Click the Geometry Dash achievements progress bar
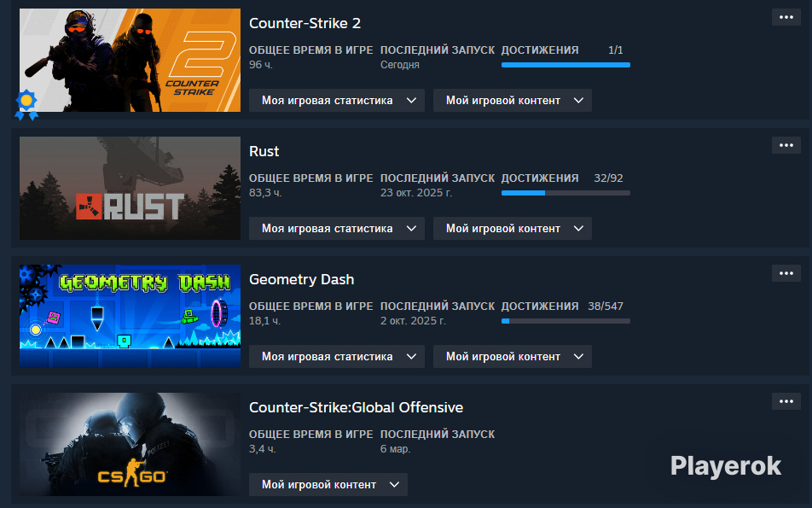Image resolution: width=812 pixels, height=508 pixels. tap(565, 321)
